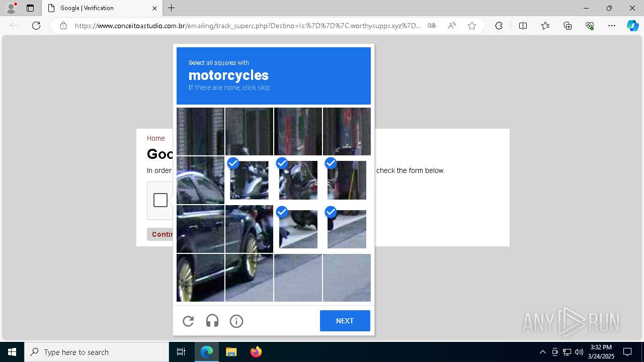Select the captcha tile in first row, third column
Screen dimensions: 644x362
pos(298,131)
